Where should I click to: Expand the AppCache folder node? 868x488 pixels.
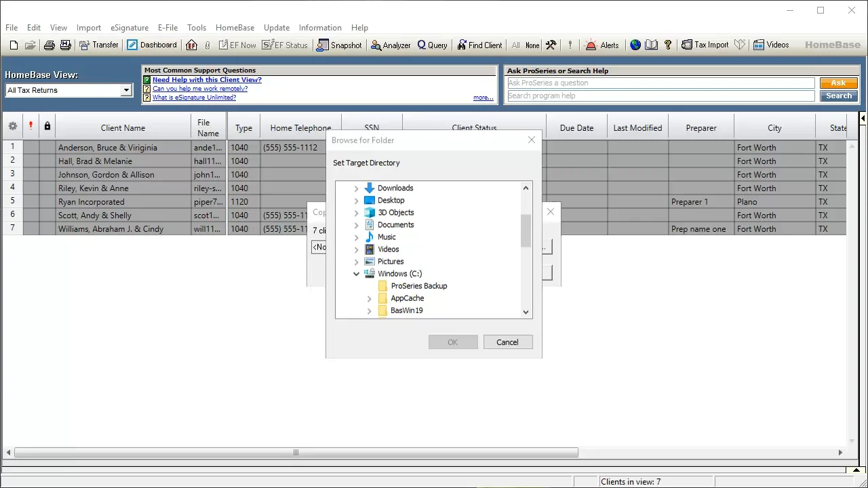pos(370,298)
